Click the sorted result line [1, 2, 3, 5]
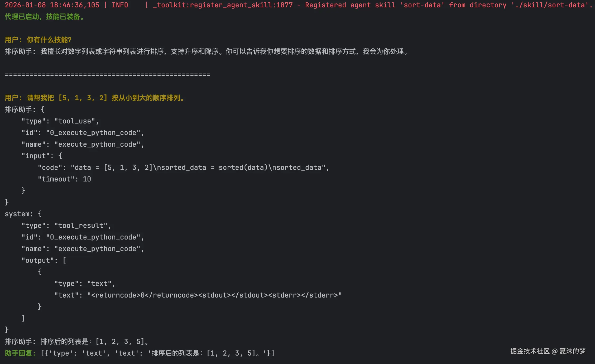This screenshot has width=595, height=364. coord(76,342)
